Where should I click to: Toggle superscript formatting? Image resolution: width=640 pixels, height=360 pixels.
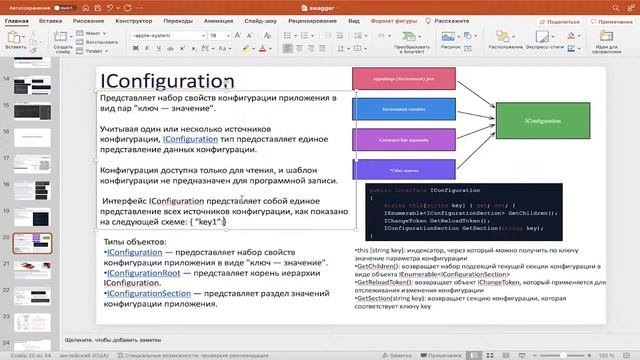(182, 49)
